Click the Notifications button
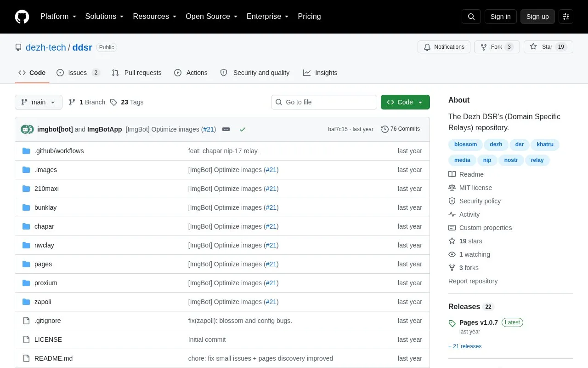Viewport: 588px width, 368px height. coord(444,47)
